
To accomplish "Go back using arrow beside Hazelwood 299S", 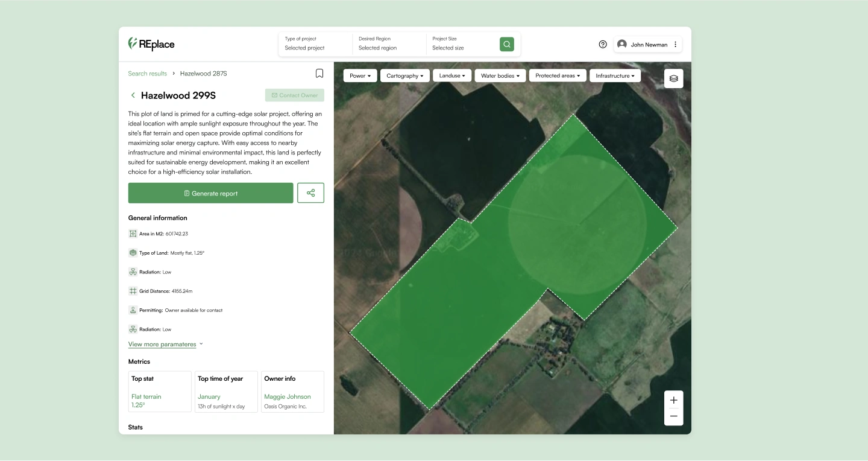I will (133, 95).
